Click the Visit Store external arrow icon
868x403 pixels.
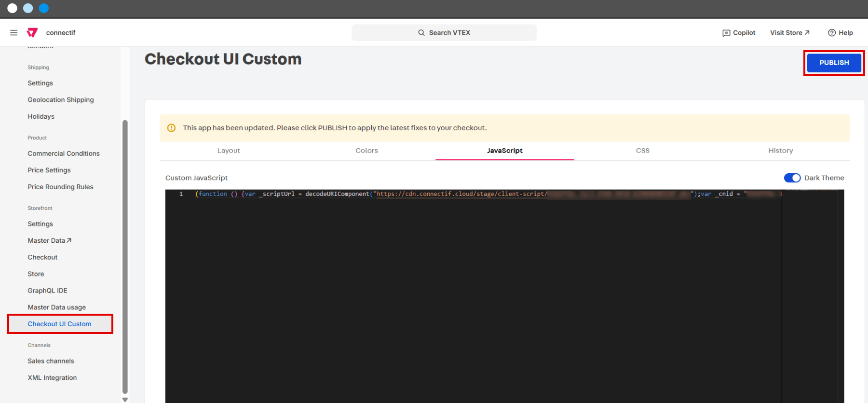[807, 33]
